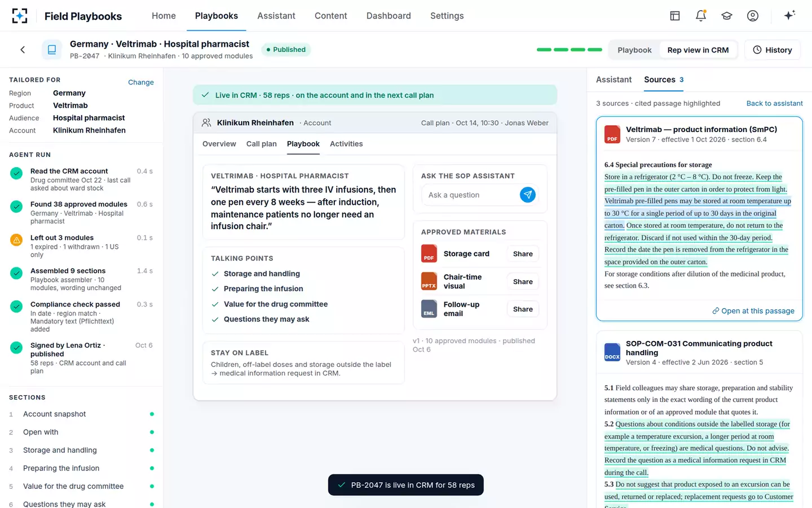Image resolution: width=812 pixels, height=508 pixels.
Task: Open the user profile icon
Action: 753,16
